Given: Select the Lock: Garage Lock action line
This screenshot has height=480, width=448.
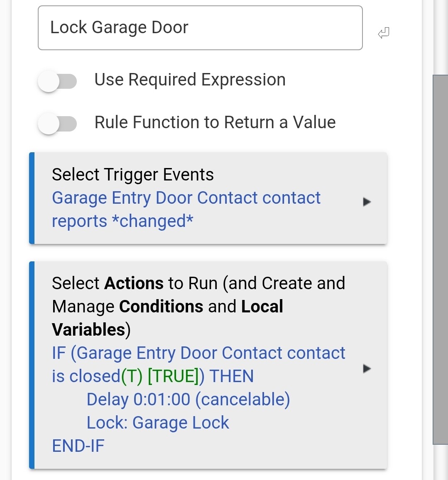Looking at the screenshot, I should 158,423.
